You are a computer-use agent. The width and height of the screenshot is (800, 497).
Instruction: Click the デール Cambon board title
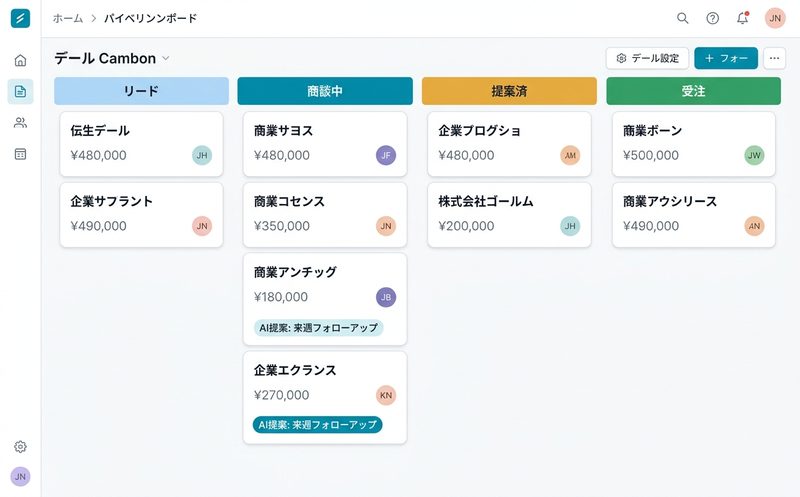105,58
